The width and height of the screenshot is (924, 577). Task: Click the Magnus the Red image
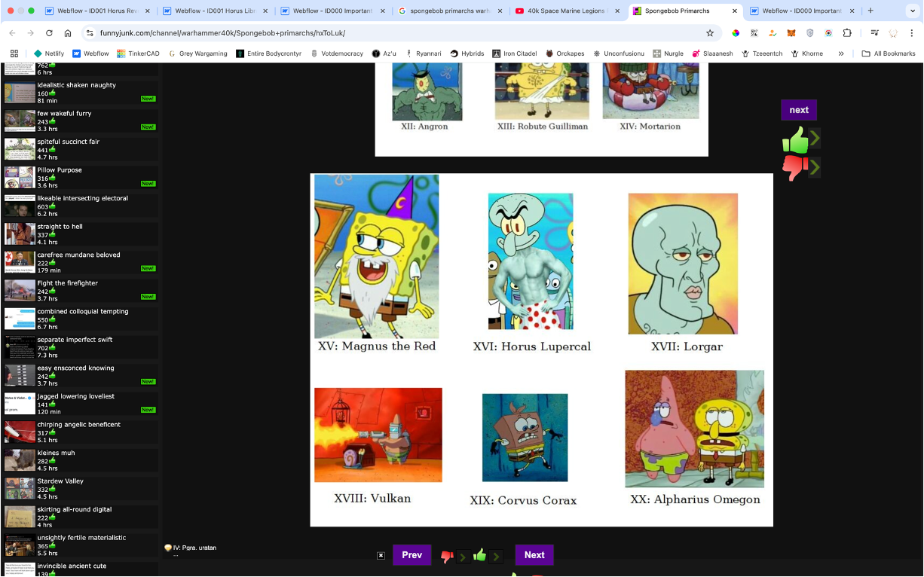[376, 256]
